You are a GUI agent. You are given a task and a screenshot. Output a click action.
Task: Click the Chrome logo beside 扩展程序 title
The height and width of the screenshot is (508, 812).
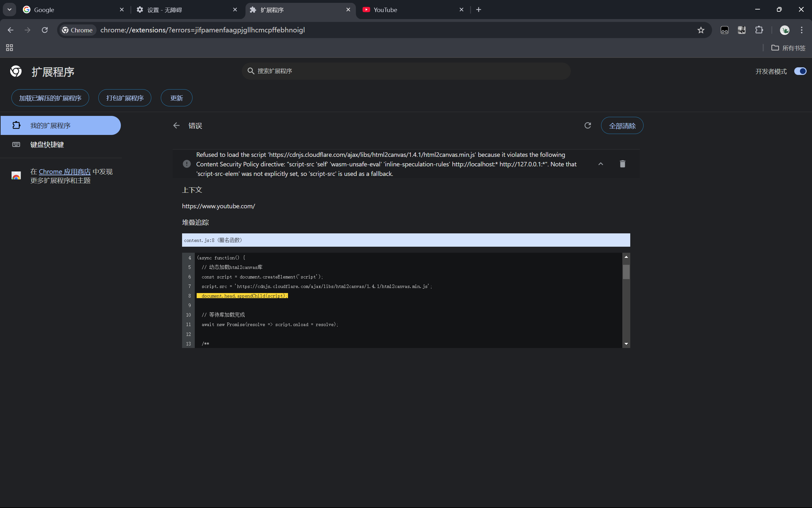(x=16, y=71)
